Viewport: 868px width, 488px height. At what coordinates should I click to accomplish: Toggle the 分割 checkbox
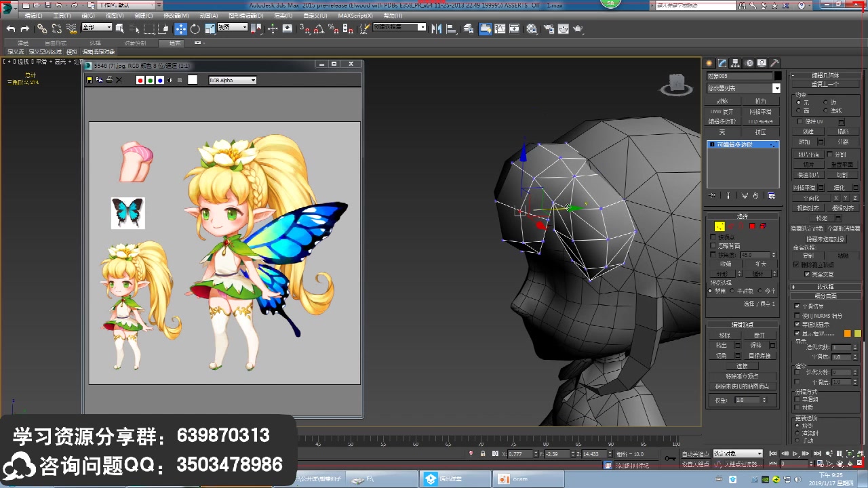pos(829,154)
